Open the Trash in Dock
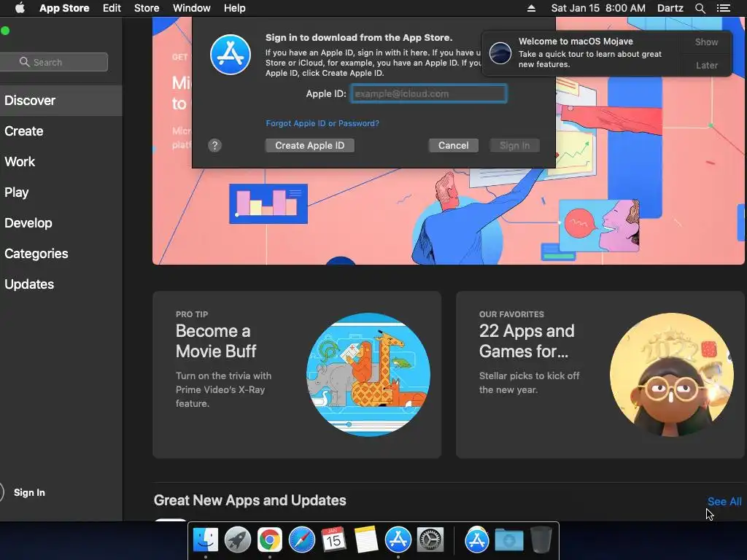This screenshot has width=747, height=560. pos(541,540)
